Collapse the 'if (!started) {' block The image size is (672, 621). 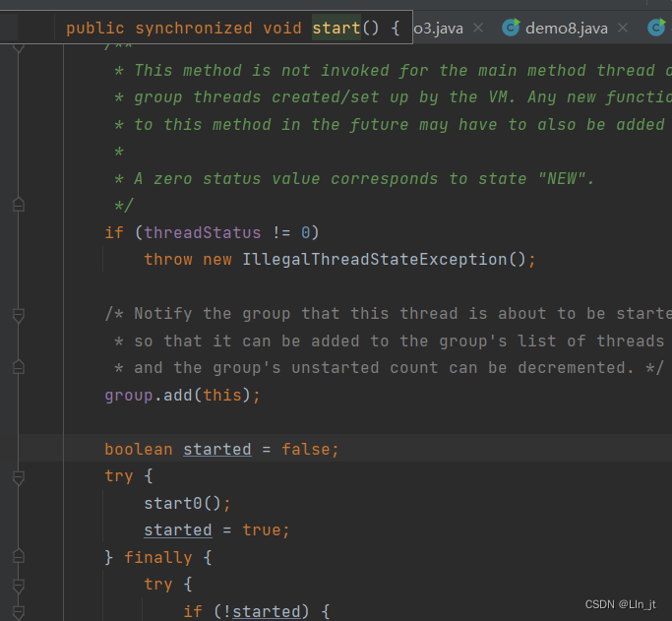(x=19, y=612)
